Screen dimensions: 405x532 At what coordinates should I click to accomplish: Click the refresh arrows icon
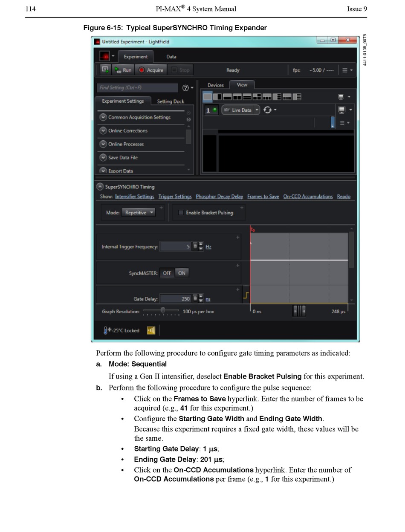click(267, 110)
